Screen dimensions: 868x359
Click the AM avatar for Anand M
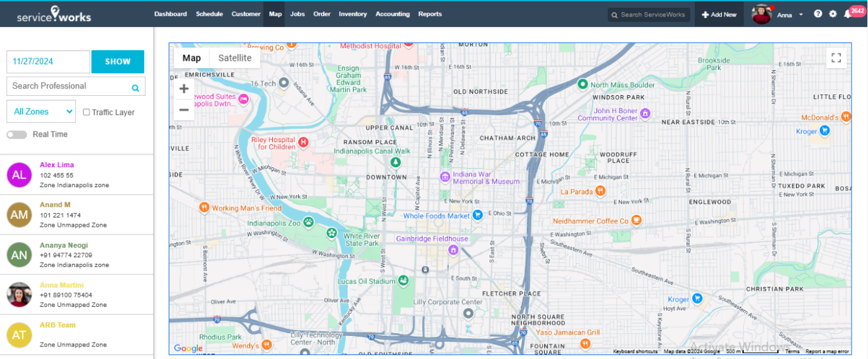(x=19, y=215)
